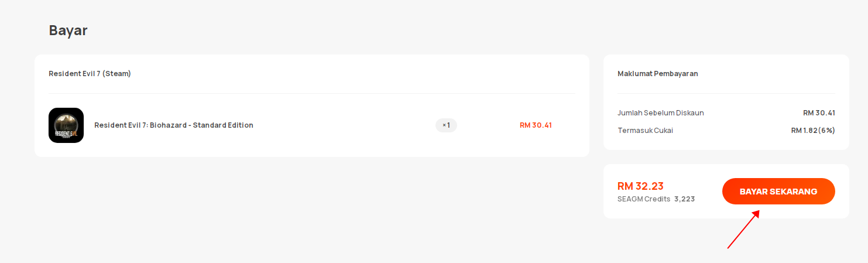Click the Bayar page heading
This screenshot has height=263, width=868.
pyautogui.click(x=68, y=30)
